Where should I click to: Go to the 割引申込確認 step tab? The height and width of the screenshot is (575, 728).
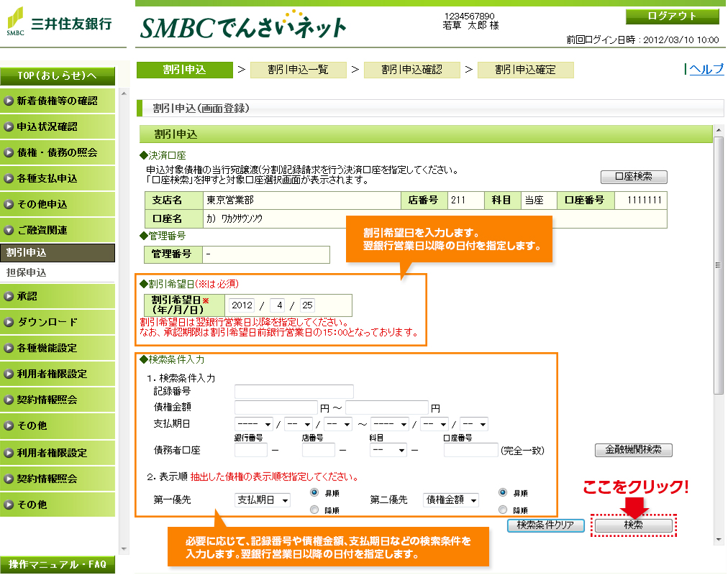coord(411,70)
